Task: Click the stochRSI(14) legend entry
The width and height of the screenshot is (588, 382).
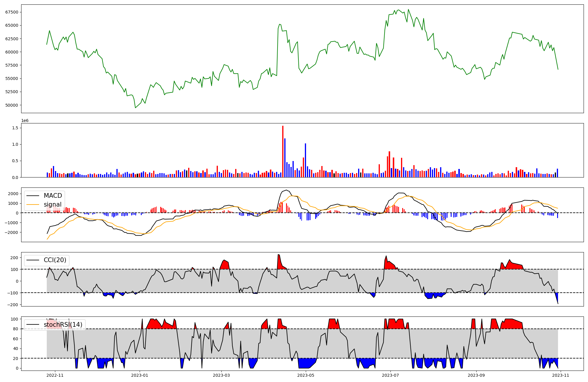Action: click(63, 325)
